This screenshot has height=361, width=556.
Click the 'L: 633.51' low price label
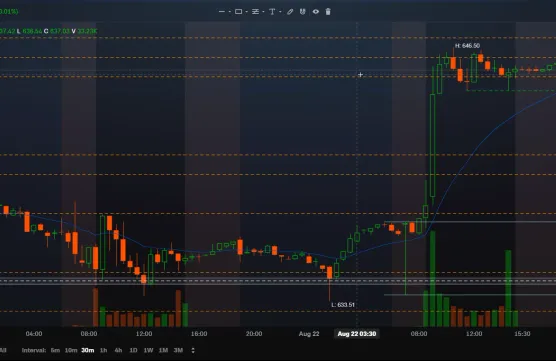coord(343,305)
